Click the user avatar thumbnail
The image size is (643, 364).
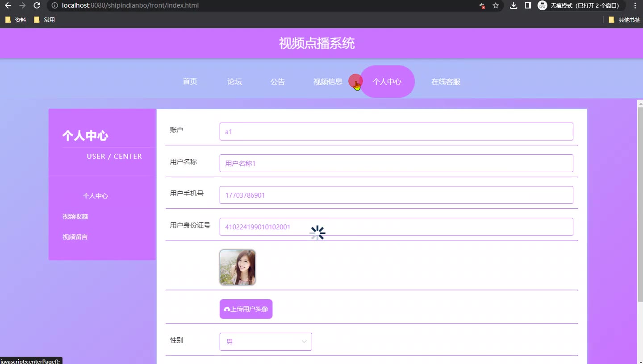(x=238, y=267)
